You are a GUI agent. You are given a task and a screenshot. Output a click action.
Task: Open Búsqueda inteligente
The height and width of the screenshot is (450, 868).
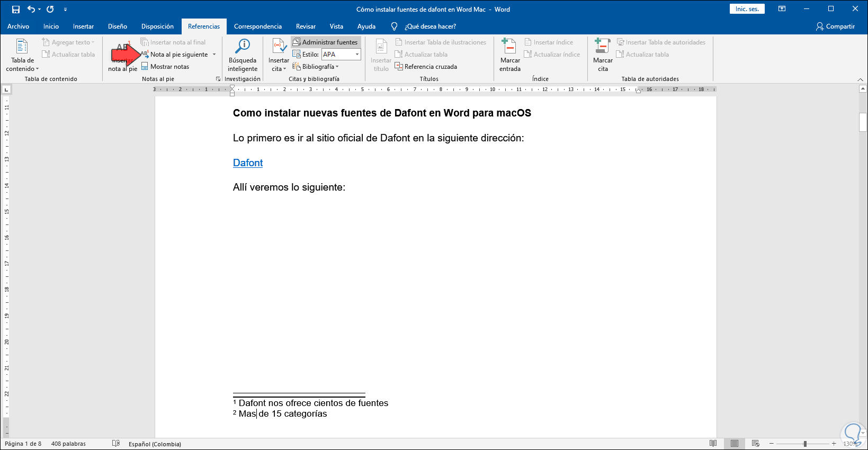tap(243, 55)
